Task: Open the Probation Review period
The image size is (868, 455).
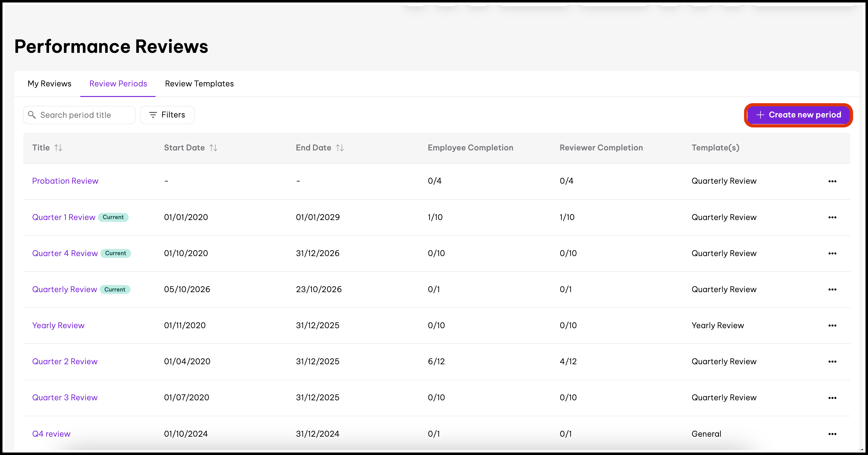Action: 65,181
